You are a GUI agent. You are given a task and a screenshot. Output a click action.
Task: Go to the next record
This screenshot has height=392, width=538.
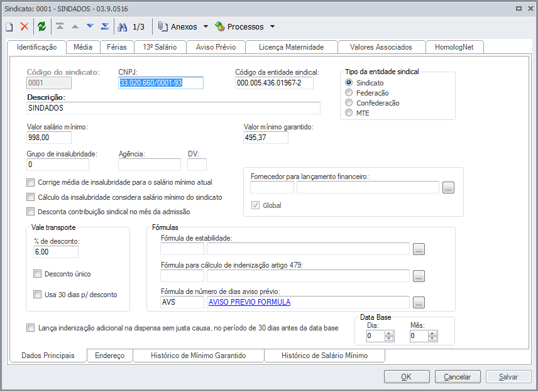90,26
